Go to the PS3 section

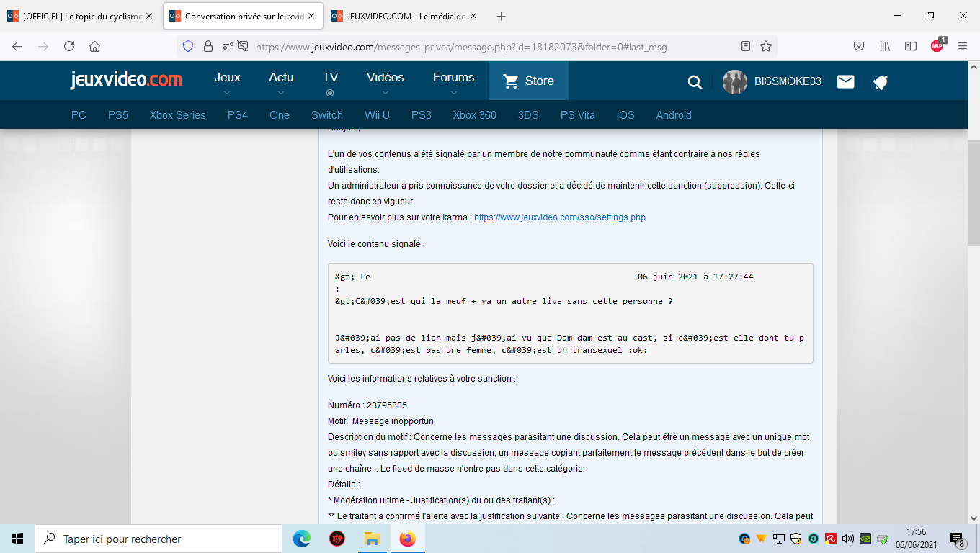click(x=422, y=115)
